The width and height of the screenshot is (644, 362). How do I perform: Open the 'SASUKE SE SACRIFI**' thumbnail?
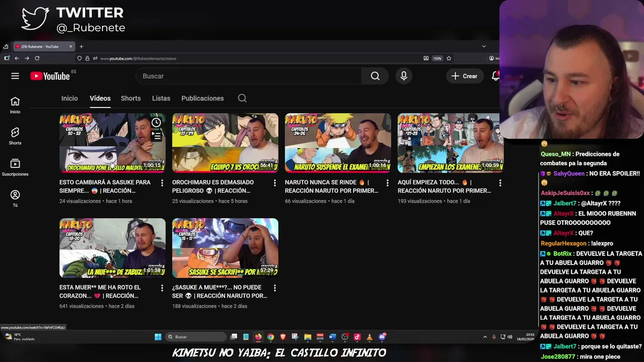[x=225, y=248]
